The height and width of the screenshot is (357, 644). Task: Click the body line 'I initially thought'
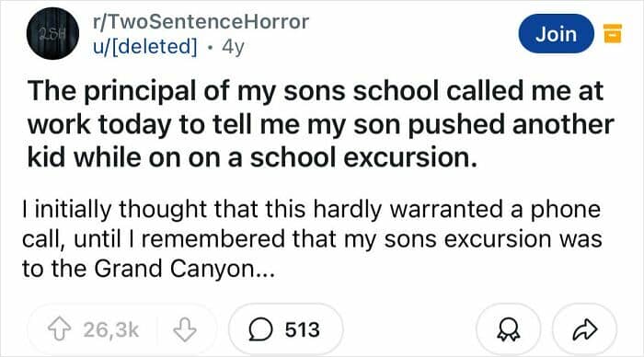[311, 209]
